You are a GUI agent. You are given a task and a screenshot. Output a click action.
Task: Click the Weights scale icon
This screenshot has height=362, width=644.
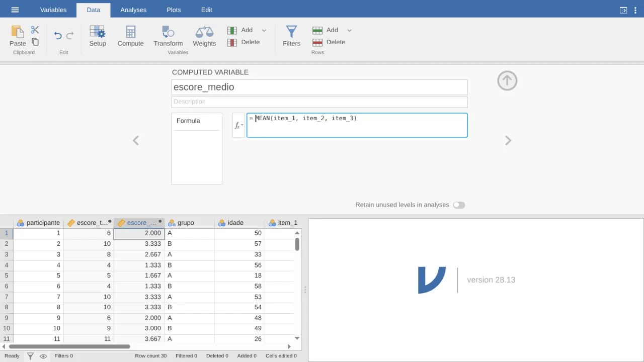204,32
